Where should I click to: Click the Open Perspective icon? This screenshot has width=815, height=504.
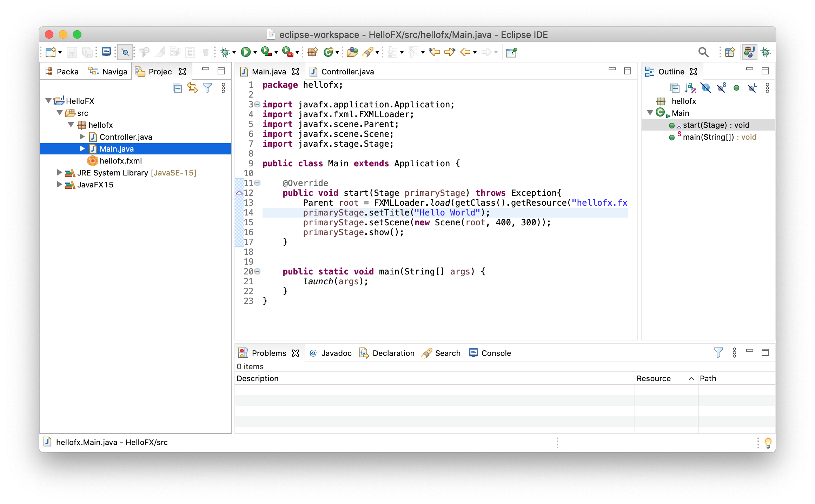729,52
